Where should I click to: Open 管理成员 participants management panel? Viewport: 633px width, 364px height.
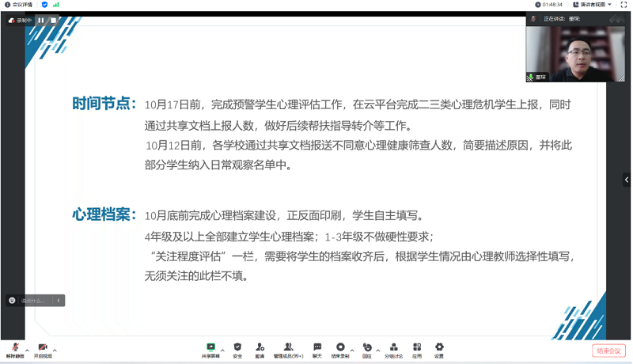(x=288, y=351)
